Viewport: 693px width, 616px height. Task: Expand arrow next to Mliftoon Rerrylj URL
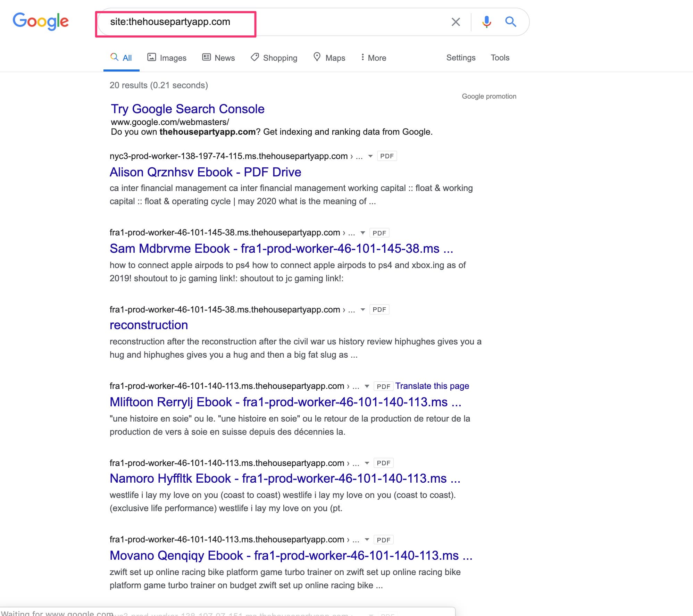(x=367, y=386)
